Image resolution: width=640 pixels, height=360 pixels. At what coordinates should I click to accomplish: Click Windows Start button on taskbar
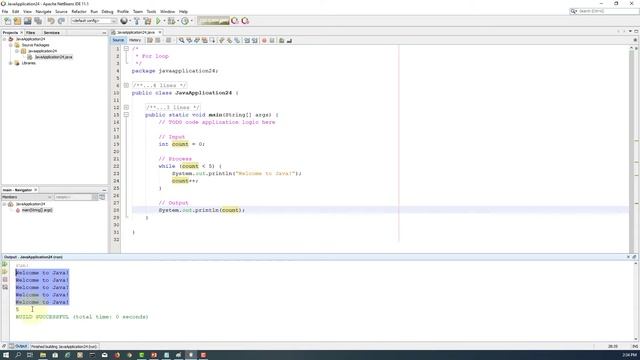[x=6, y=355]
